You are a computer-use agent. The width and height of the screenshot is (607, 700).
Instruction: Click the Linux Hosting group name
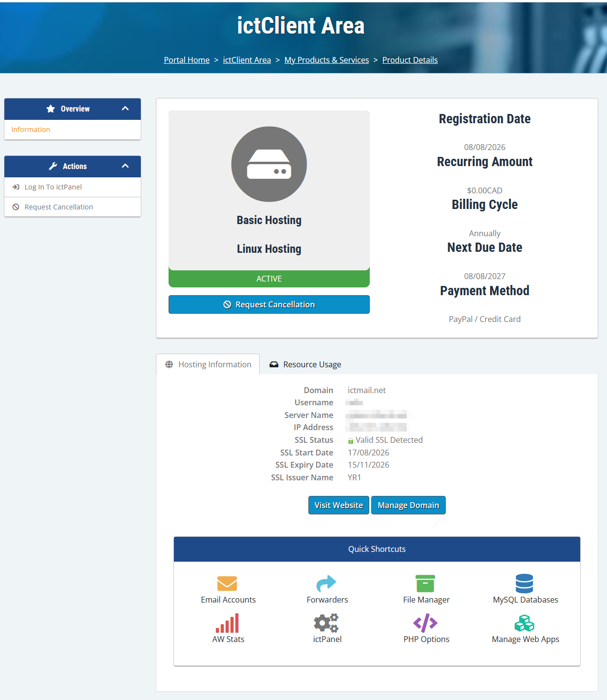pyautogui.click(x=269, y=249)
